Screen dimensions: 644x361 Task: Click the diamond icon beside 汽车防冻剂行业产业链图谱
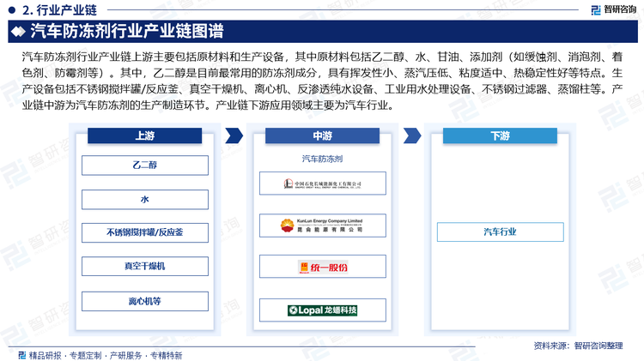19,32
